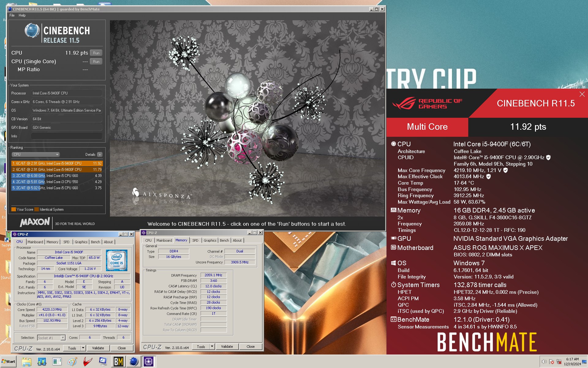Open Cinebench Help menu
The width and height of the screenshot is (588, 368).
[x=22, y=15]
